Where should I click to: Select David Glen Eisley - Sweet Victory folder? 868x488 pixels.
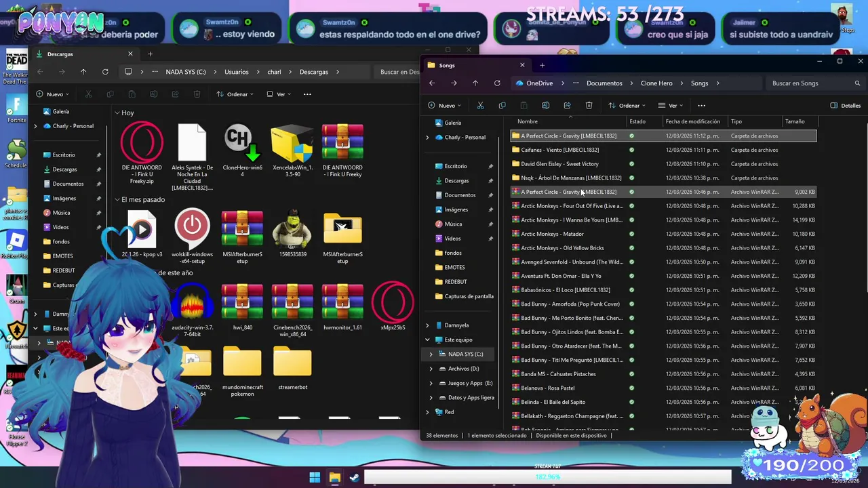coord(663,164)
